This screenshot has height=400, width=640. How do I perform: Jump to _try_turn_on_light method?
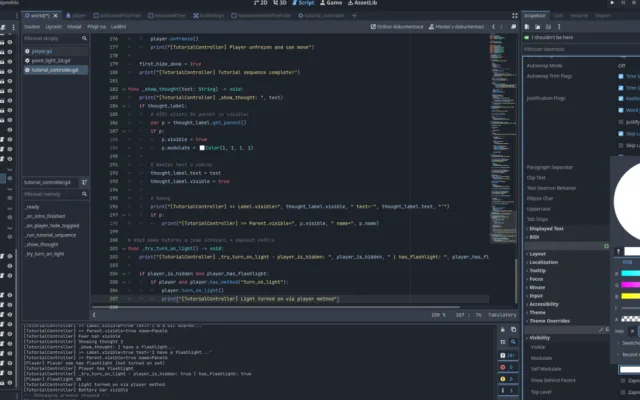44,254
